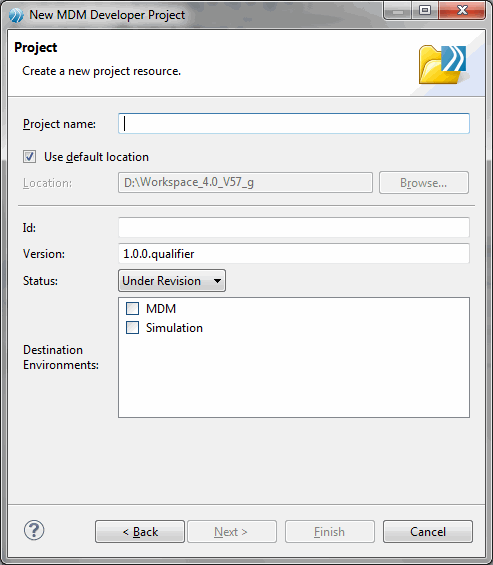
Task: Focus the Project name input field
Action: pyautogui.click(x=294, y=124)
